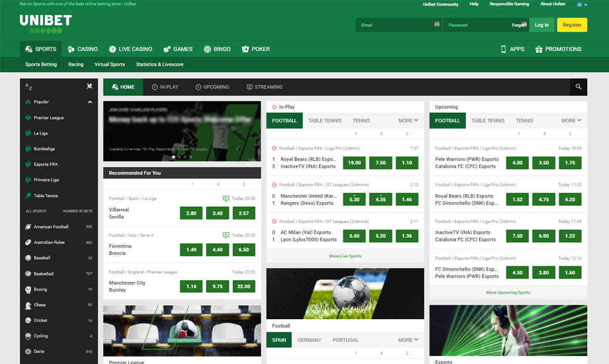Click the Darts sport icon
609x364 pixels.
click(x=28, y=352)
